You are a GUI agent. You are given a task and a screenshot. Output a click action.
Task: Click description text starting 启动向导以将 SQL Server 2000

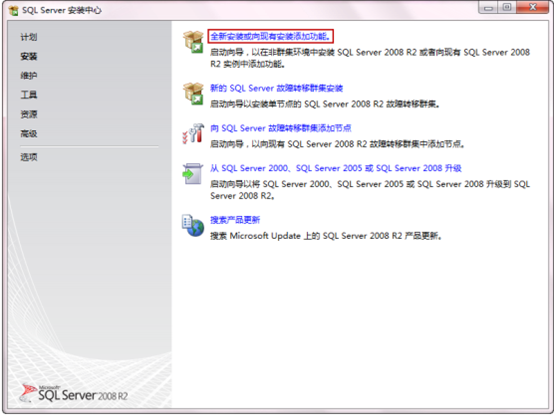click(x=370, y=190)
